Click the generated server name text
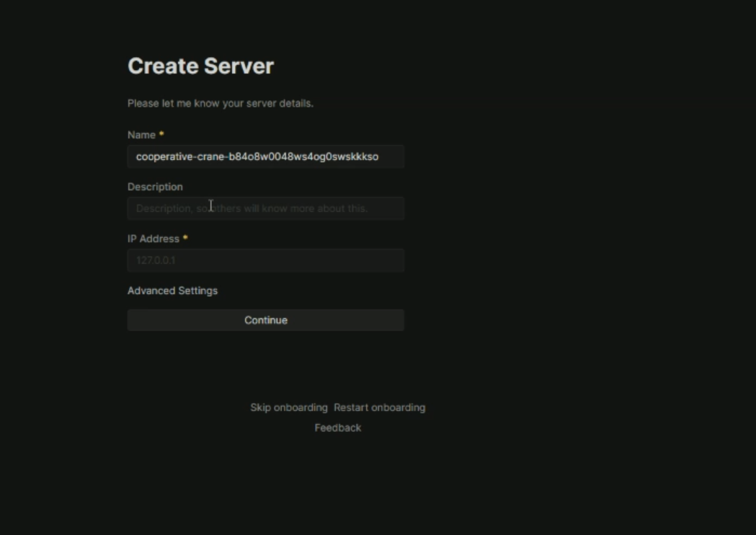 coord(257,156)
